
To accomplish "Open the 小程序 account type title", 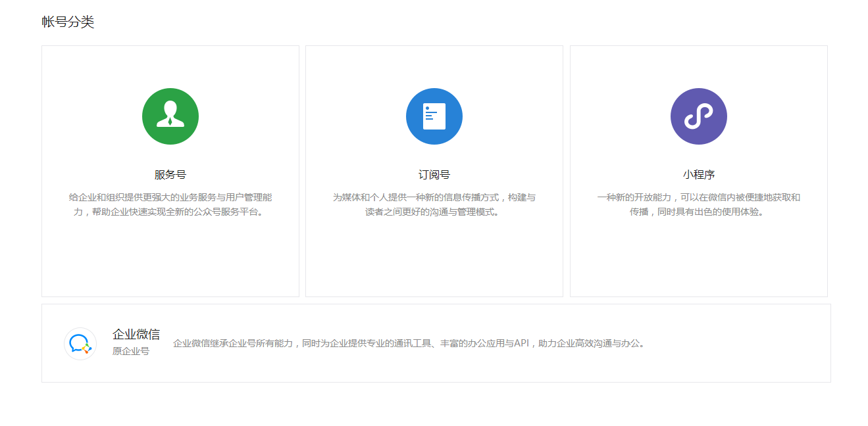I will (699, 175).
